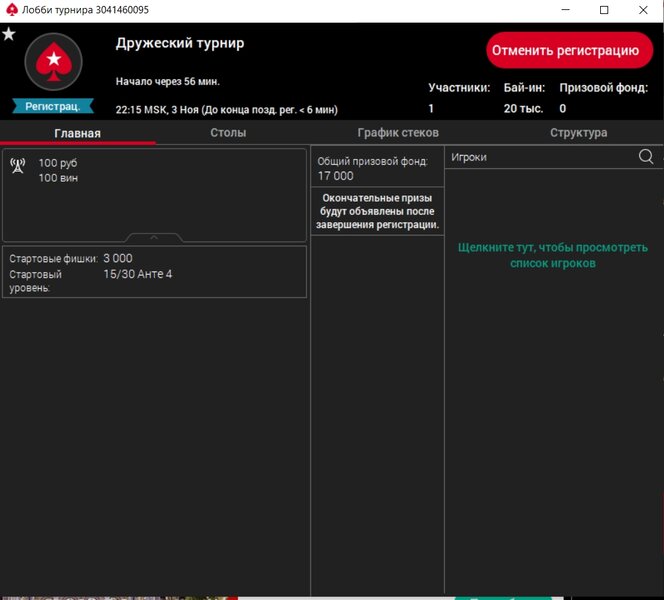664x600 pixels.
Task: Click the PokerStars icon in title bar
Action: pyautogui.click(x=11, y=10)
